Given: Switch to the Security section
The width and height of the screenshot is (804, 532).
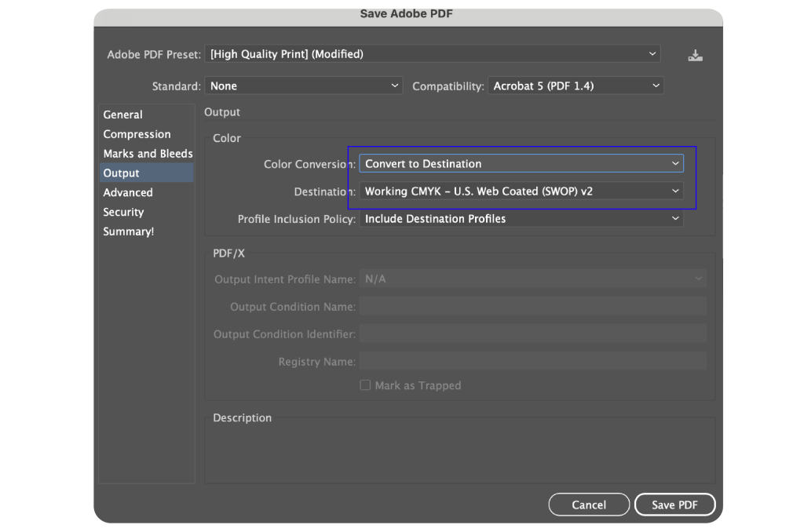Looking at the screenshot, I should 123,212.
